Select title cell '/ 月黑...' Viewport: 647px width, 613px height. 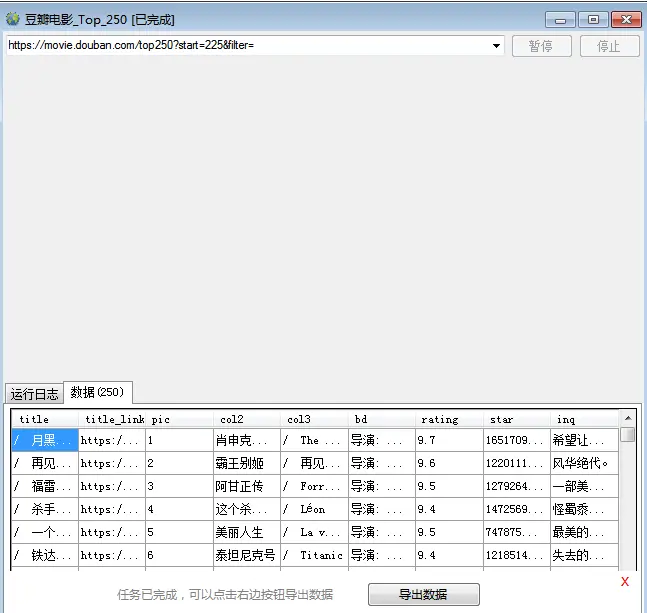[45, 440]
